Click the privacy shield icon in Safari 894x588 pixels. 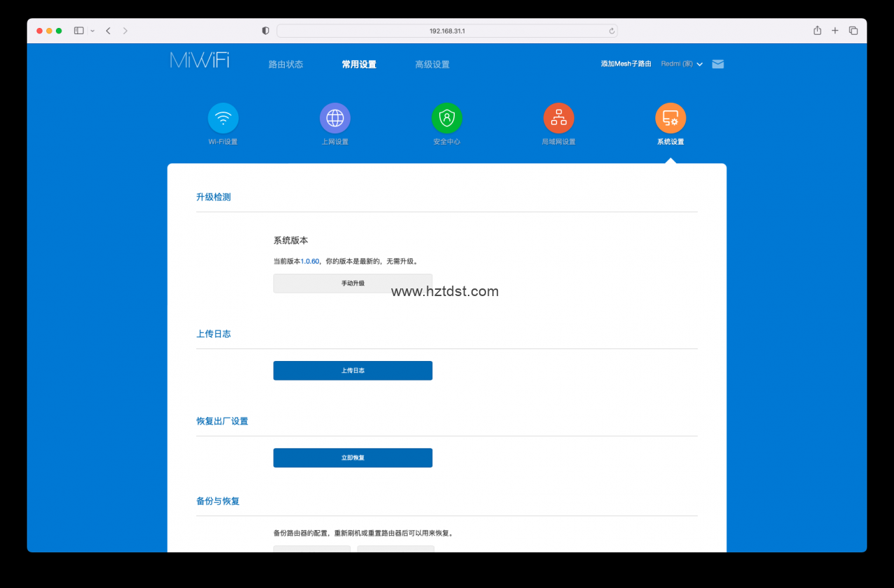click(x=265, y=31)
